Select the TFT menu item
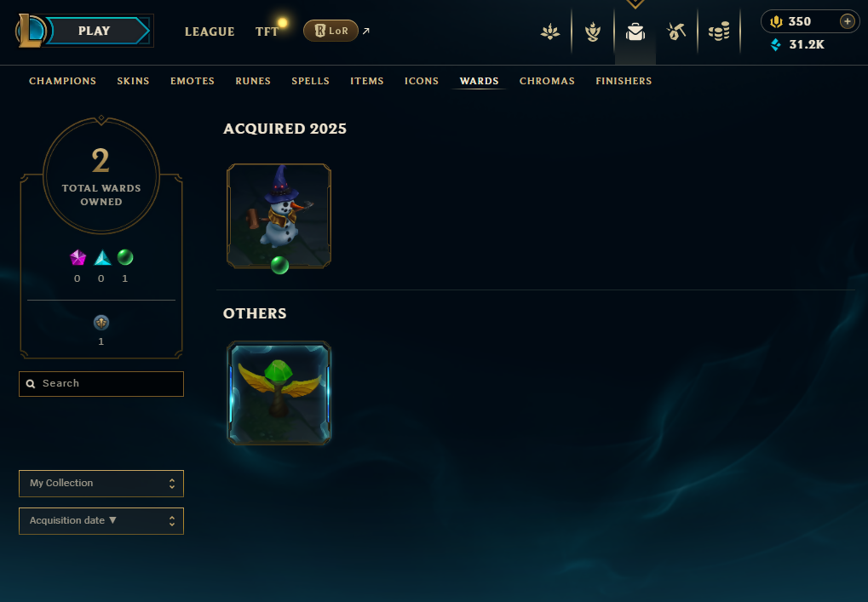Image resolution: width=868 pixels, height=602 pixels. pyautogui.click(x=267, y=32)
